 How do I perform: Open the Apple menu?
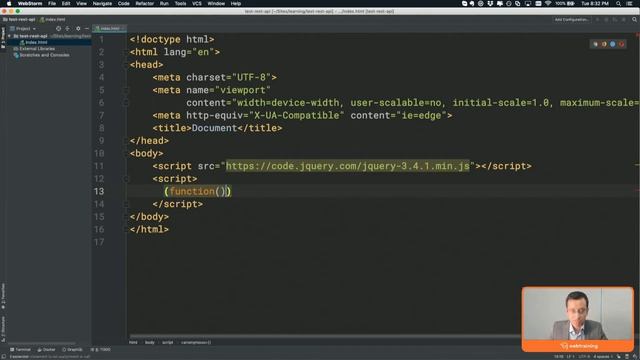(9, 3)
